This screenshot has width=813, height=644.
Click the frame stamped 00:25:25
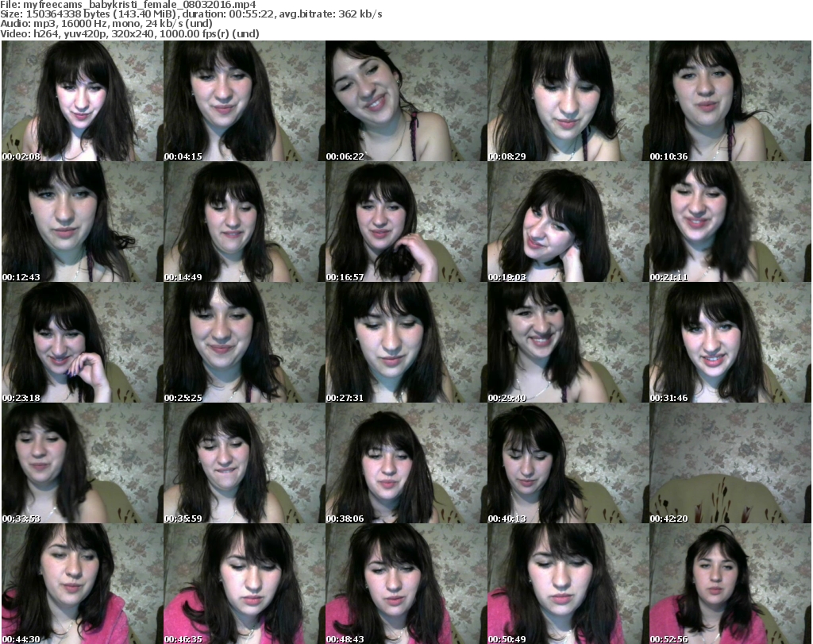(x=245, y=343)
